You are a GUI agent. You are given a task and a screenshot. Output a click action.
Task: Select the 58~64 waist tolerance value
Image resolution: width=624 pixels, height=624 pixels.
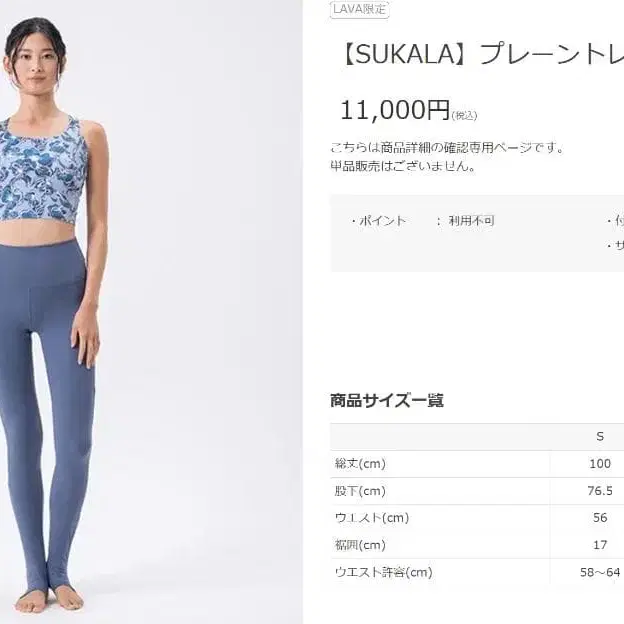click(x=600, y=572)
